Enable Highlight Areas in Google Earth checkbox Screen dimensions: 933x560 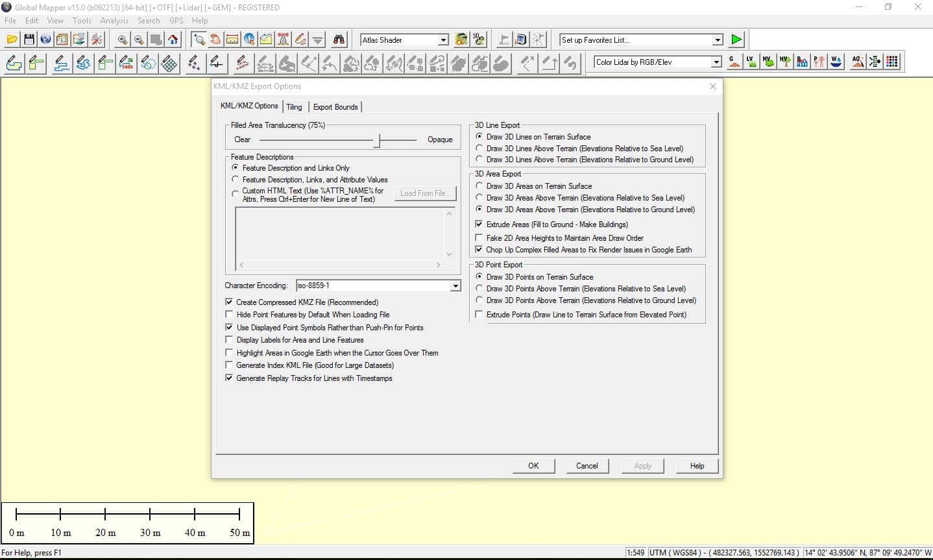[332, 353]
